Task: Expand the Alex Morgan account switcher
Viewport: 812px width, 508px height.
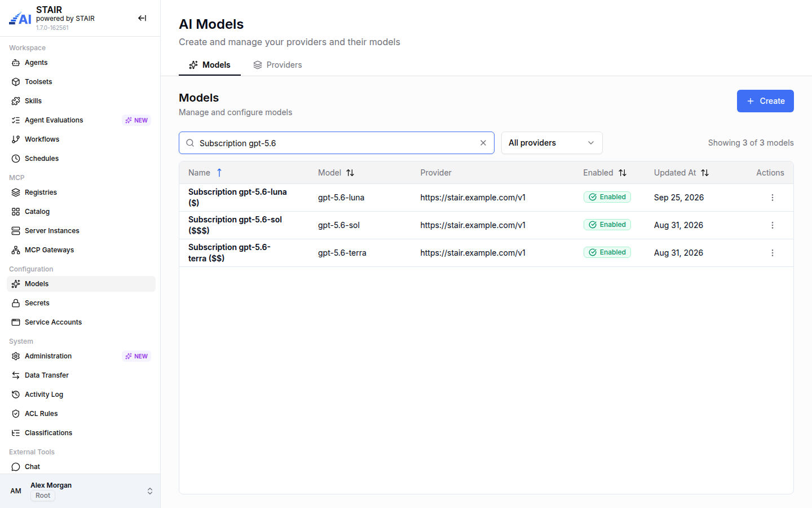Action: [80, 491]
